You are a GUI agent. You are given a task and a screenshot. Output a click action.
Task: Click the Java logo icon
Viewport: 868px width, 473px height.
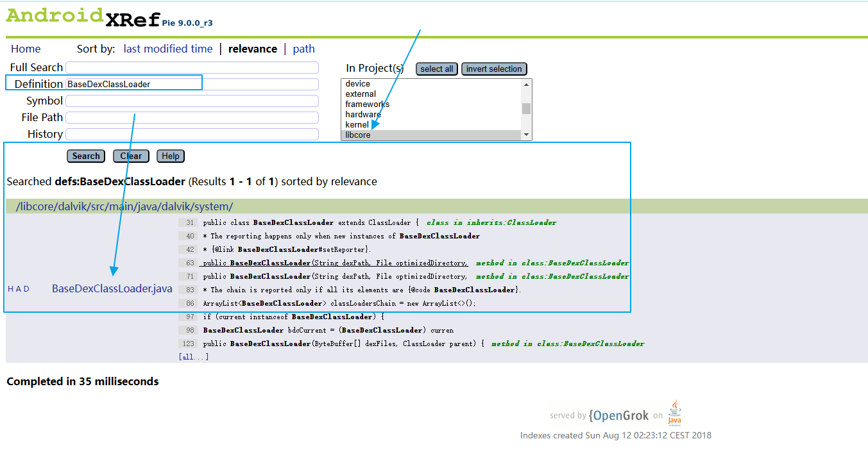click(x=674, y=413)
